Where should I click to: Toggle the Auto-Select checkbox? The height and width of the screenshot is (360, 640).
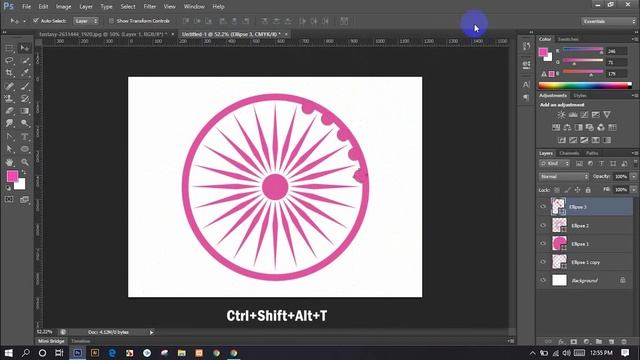(x=36, y=20)
